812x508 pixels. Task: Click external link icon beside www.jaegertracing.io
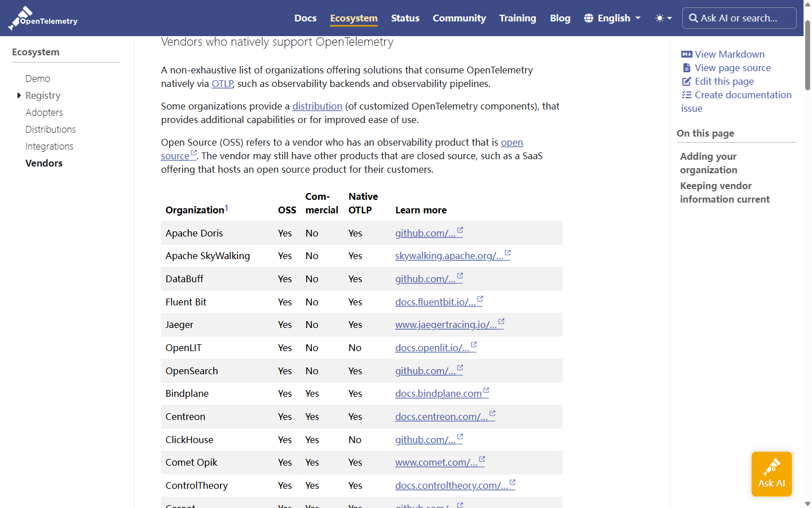[x=501, y=322]
